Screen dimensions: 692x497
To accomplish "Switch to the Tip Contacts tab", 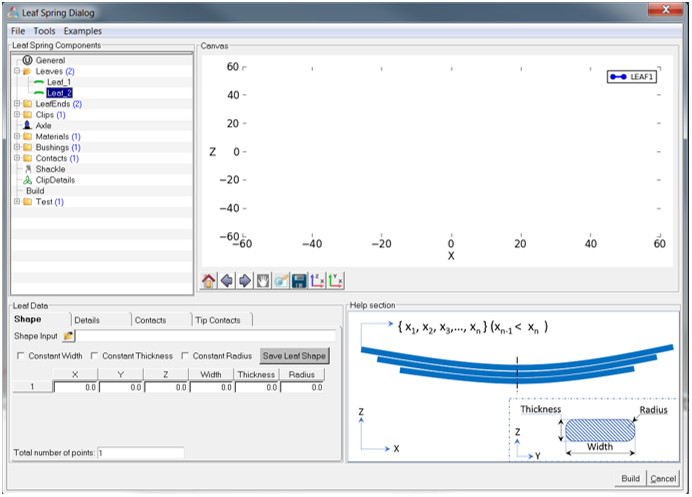I will 222,320.
